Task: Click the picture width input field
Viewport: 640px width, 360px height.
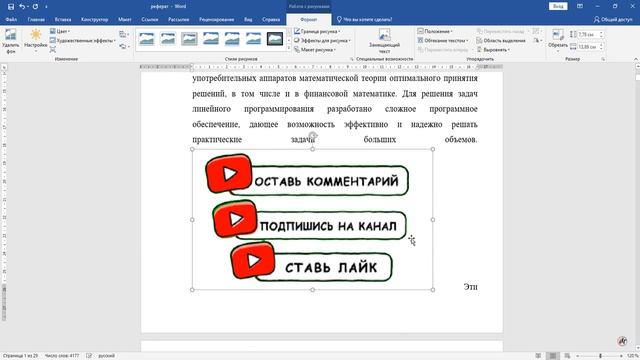Action: [588, 47]
